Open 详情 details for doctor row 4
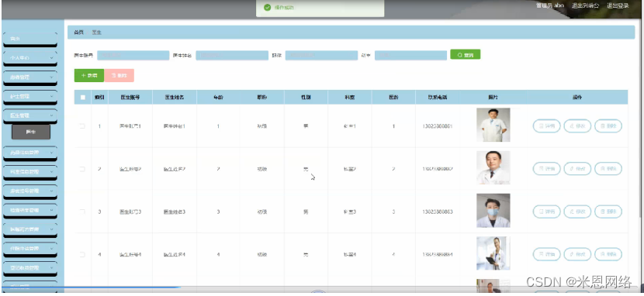644x296 pixels. [547, 254]
